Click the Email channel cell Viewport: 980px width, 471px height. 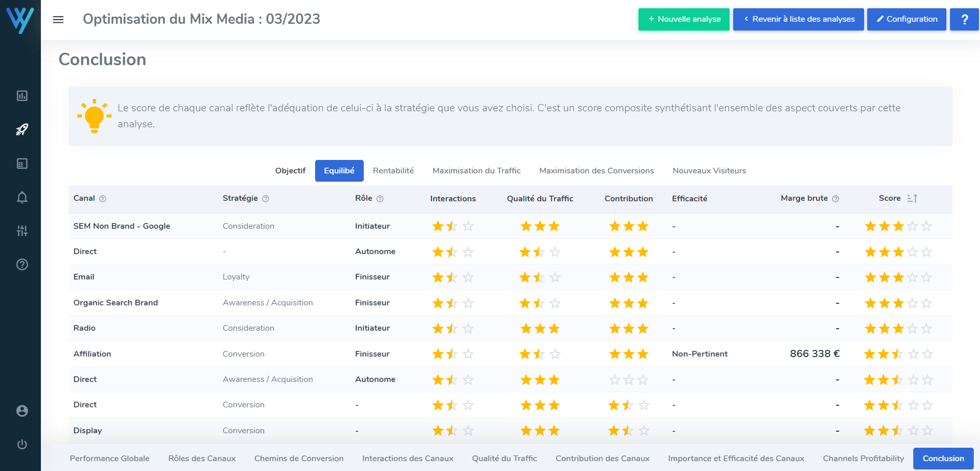(x=84, y=277)
